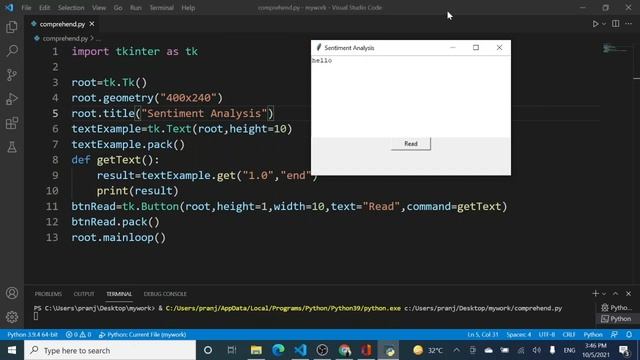Switch to the Problems panel tab
The image size is (640, 360).
(48, 294)
